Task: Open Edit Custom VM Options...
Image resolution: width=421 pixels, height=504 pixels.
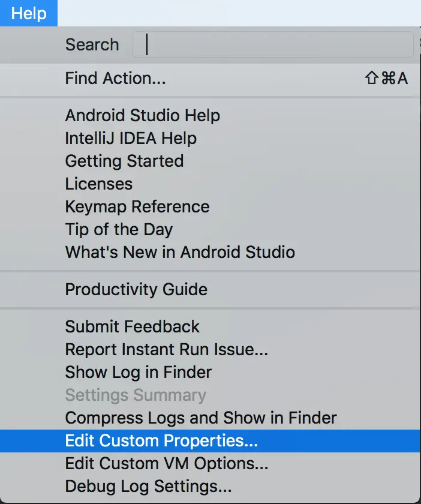Action: coord(167,463)
